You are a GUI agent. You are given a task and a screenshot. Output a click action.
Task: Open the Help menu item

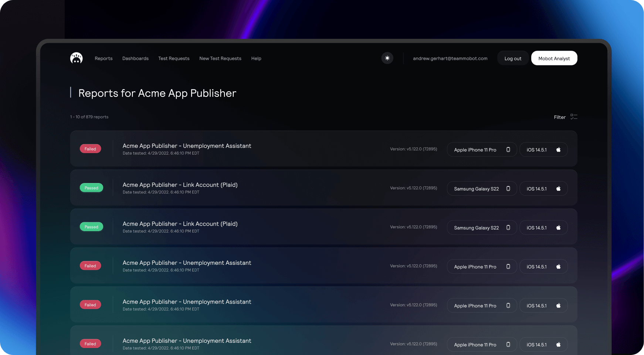(256, 58)
